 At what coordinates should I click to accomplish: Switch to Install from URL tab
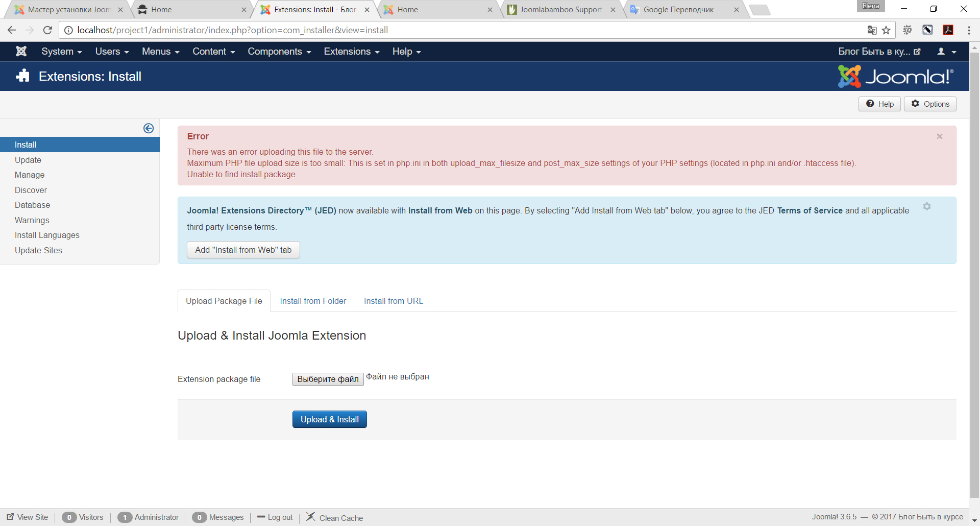click(x=394, y=301)
